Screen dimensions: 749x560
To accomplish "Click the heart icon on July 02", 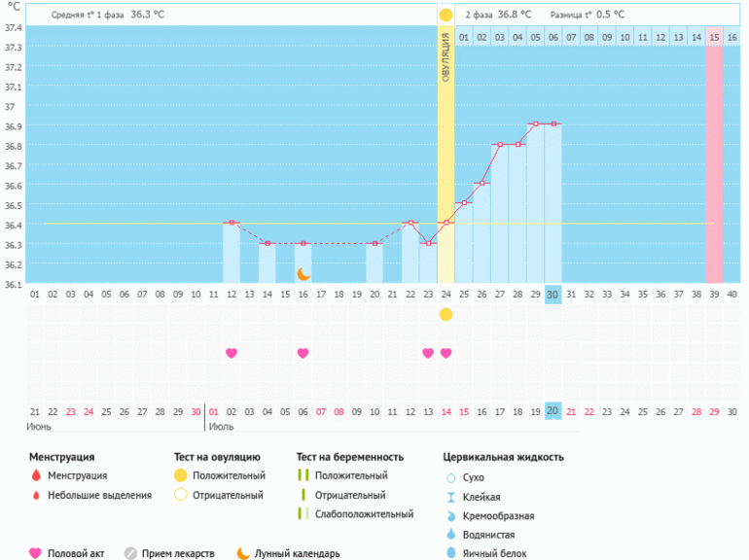I will [232, 353].
